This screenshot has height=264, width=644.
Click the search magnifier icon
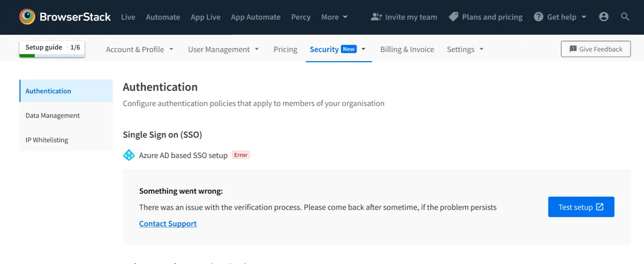625,17
